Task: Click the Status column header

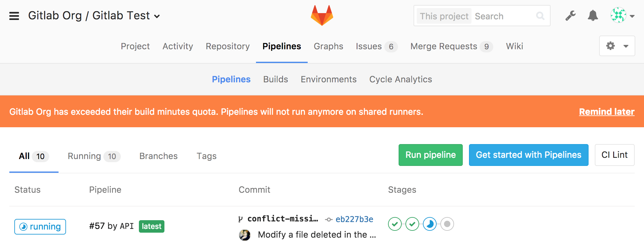Action: tap(27, 190)
